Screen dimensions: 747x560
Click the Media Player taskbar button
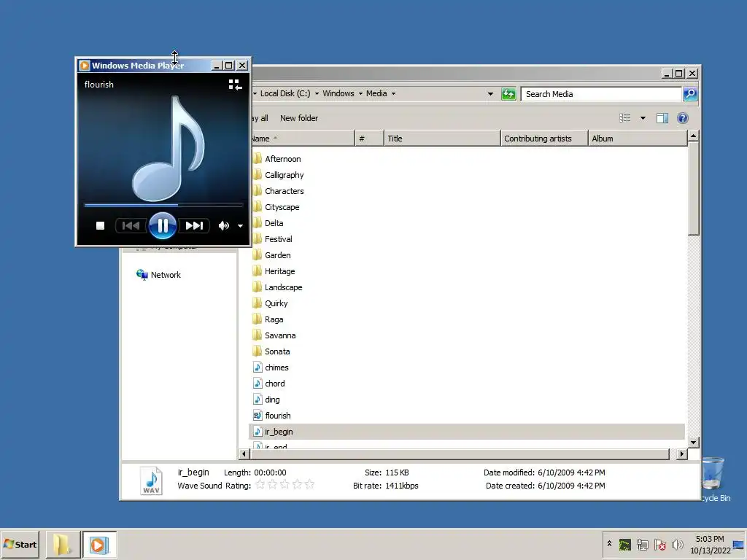tap(99, 544)
